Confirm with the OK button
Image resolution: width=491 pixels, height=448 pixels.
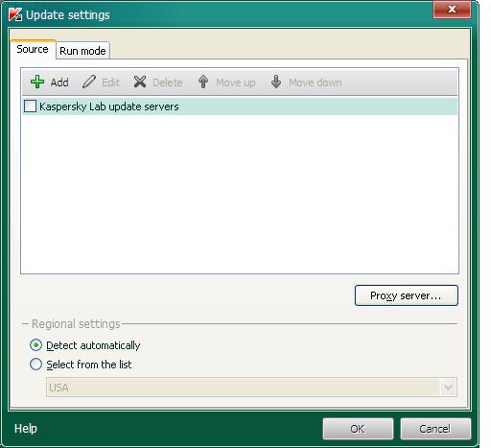coord(358,429)
